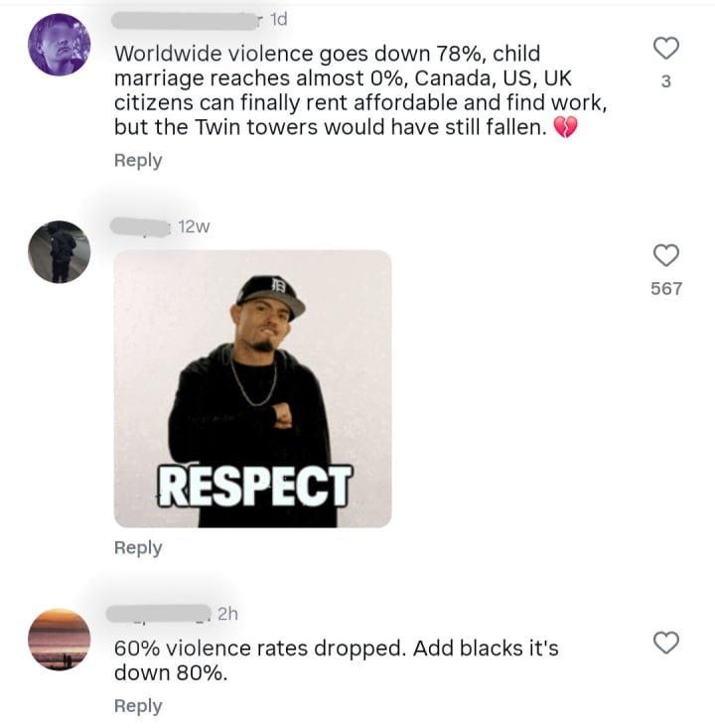View the 3 likes count

[666, 81]
